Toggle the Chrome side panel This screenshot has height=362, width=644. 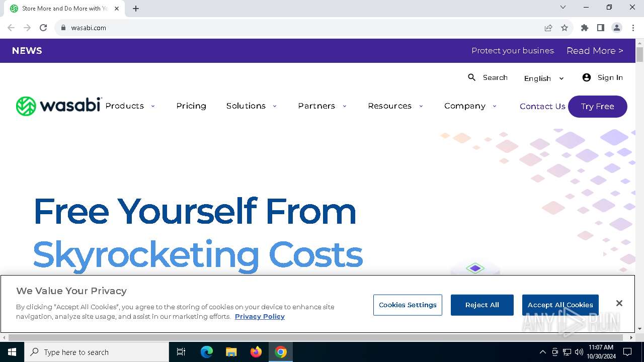[601, 28]
